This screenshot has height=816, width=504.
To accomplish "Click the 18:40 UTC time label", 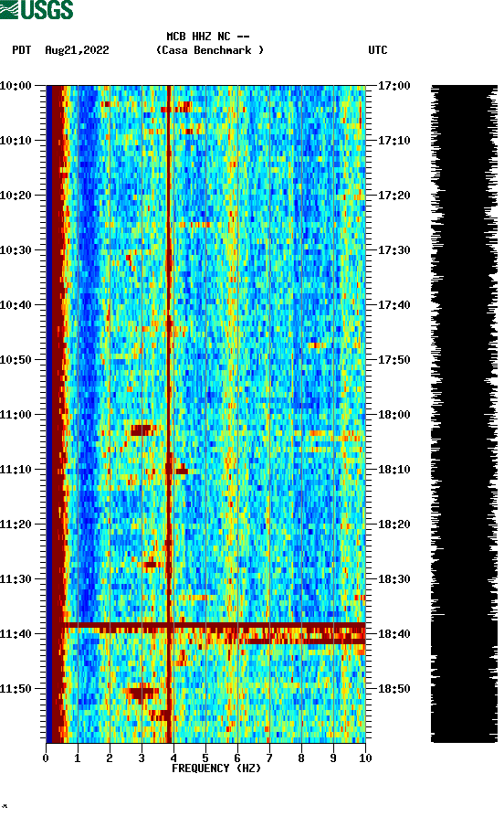I will click(x=394, y=634).
